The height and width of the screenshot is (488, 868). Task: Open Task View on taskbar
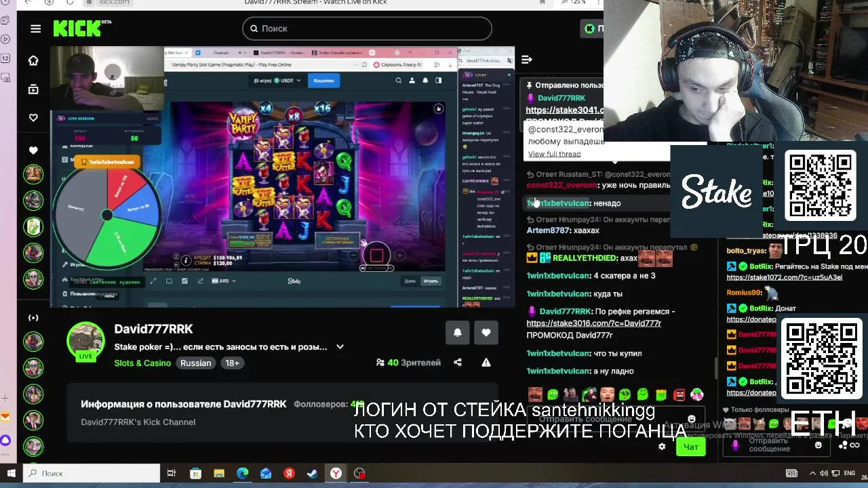click(x=172, y=473)
